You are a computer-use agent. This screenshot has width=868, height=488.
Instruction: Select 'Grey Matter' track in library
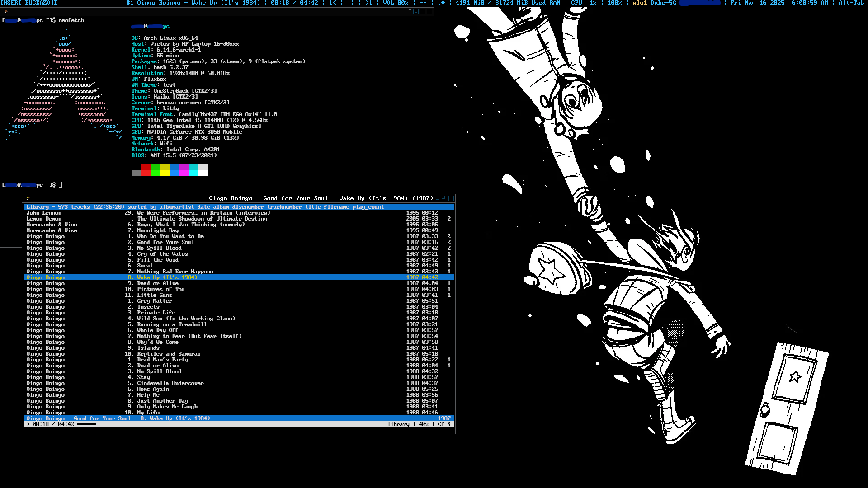[155, 301]
